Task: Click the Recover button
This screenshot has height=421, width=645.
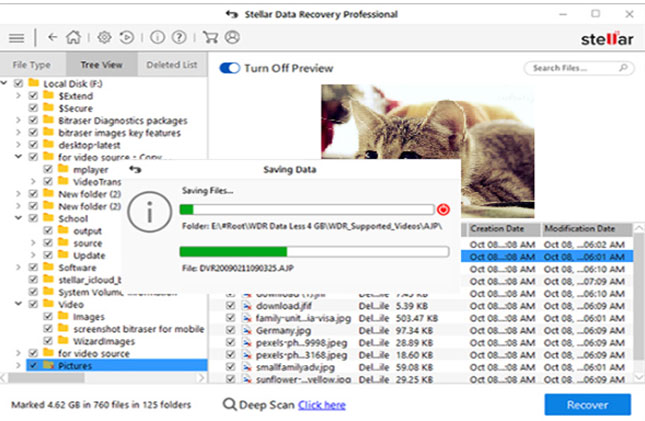Action: coord(587,405)
